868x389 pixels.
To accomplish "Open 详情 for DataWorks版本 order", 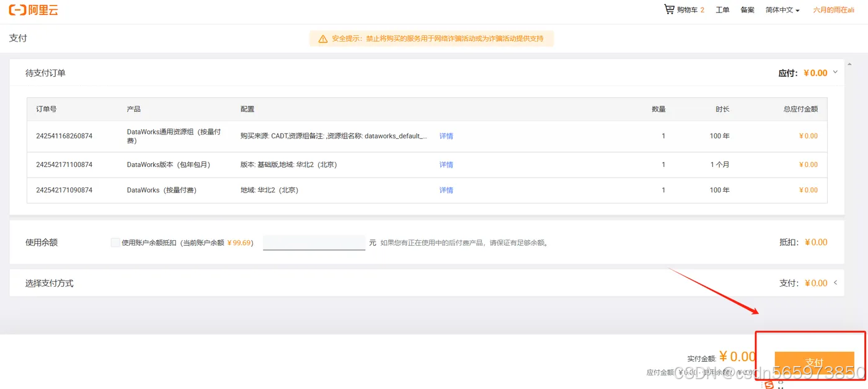I will pyautogui.click(x=446, y=164).
